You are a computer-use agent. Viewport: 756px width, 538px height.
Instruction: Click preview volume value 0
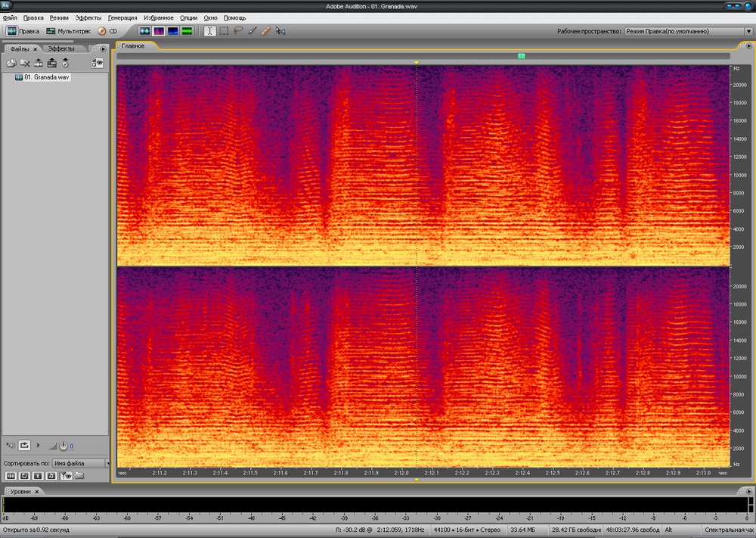(x=71, y=446)
